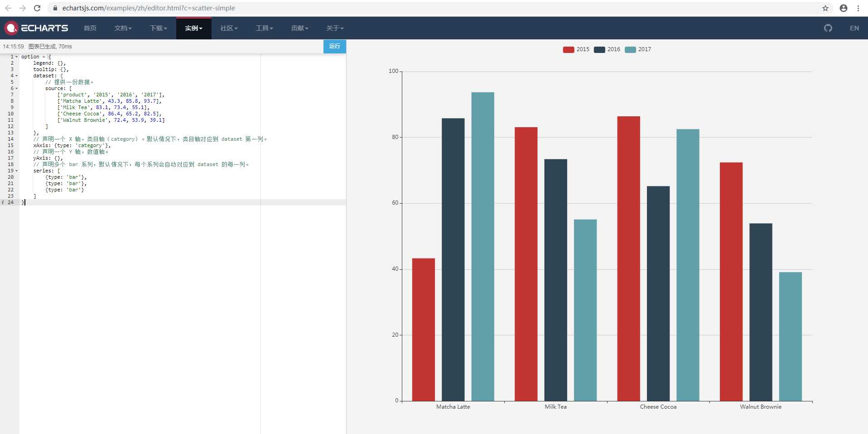Click the Walnut Brownie axis label
The image size is (868, 434).
click(761, 407)
